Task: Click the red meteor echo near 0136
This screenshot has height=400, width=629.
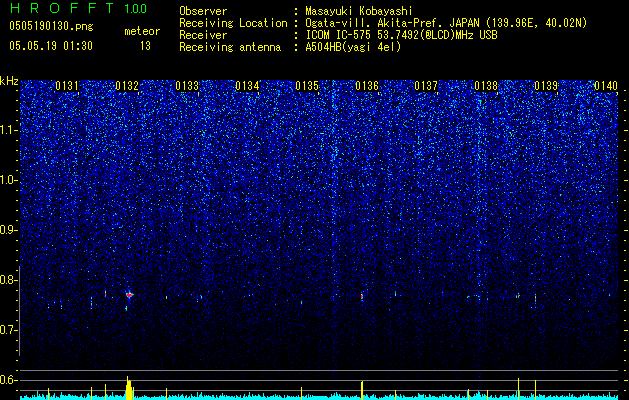Action: tap(362, 296)
